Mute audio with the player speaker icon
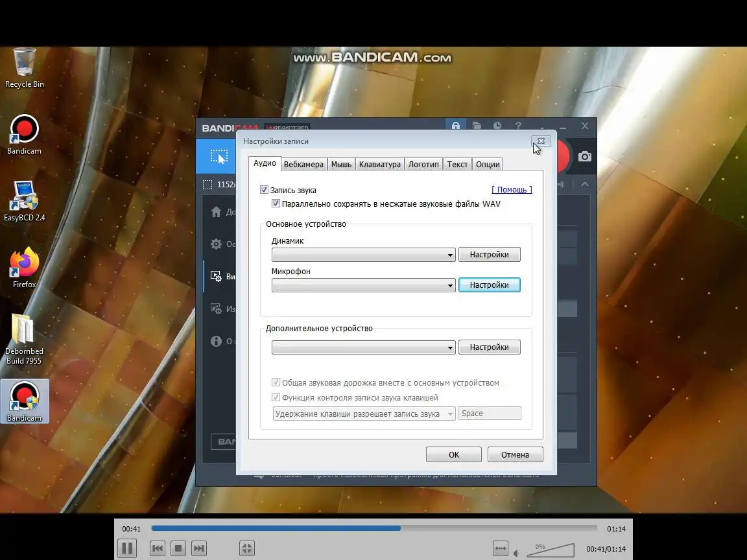Image resolution: width=747 pixels, height=560 pixels. tap(516, 553)
